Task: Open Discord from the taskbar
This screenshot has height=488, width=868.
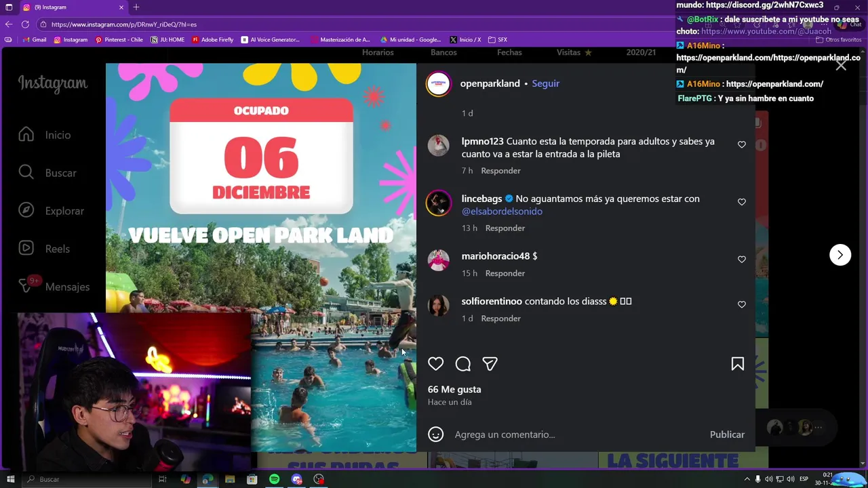Action: pyautogui.click(x=296, y=479)
